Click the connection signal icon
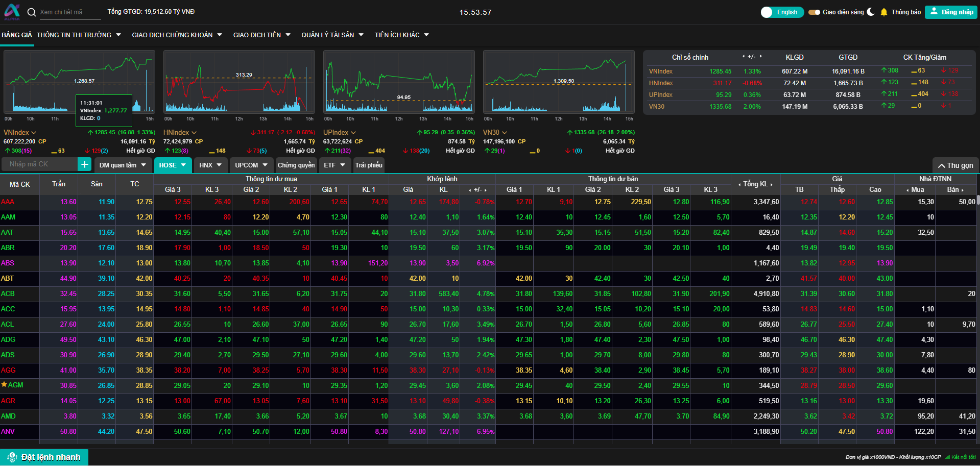The height and width of the screenshot is (466, 980). pyautogui.click(x=947, y=457)
